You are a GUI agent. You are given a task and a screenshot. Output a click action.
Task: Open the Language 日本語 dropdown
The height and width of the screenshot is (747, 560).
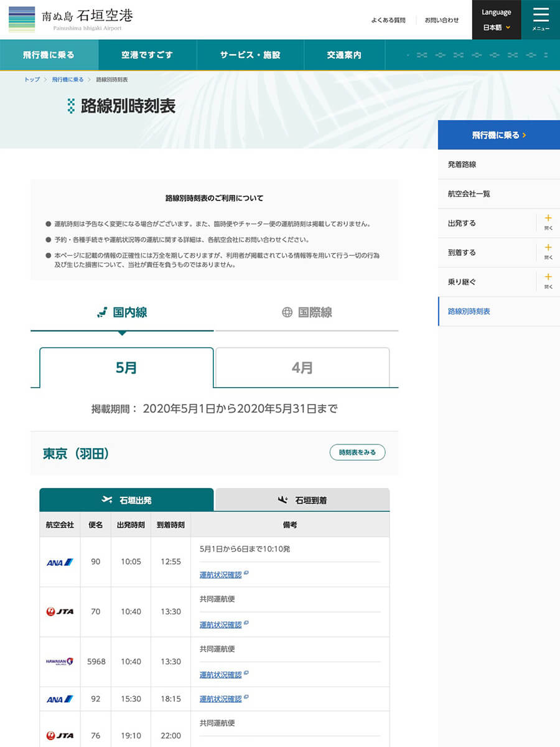pyautogui.click(x=496, y=20)
